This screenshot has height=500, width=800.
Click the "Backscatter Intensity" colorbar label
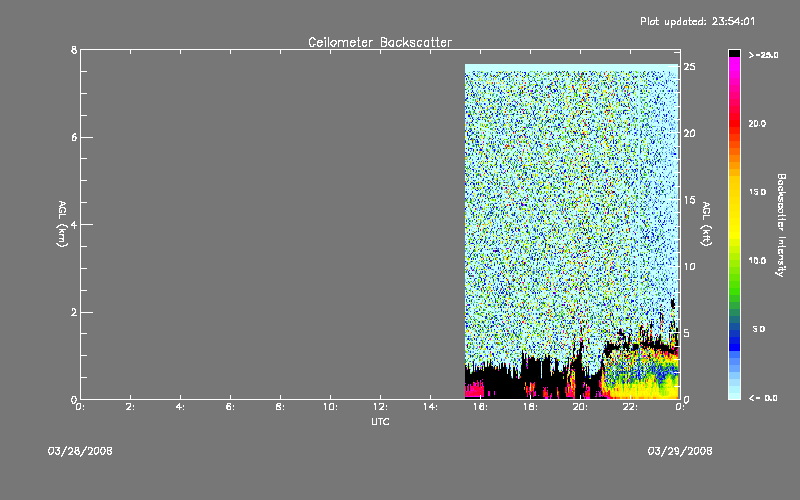point(781,225)
